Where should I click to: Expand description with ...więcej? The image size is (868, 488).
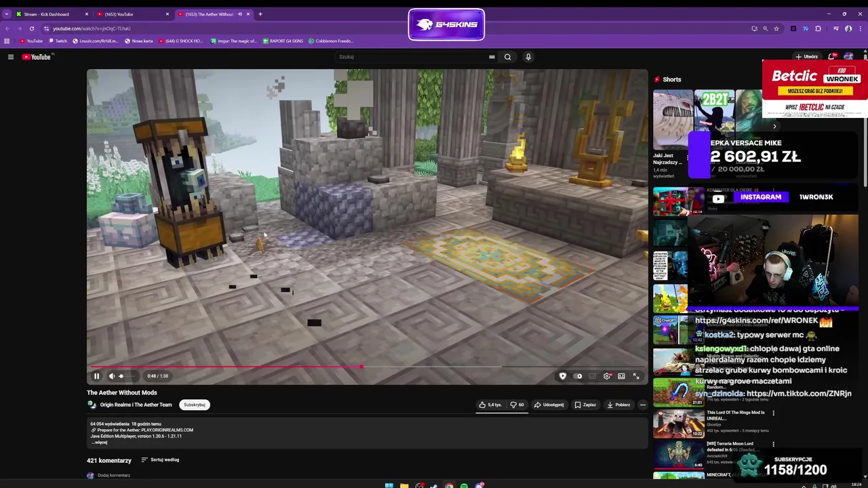click(x=100, y=443)
